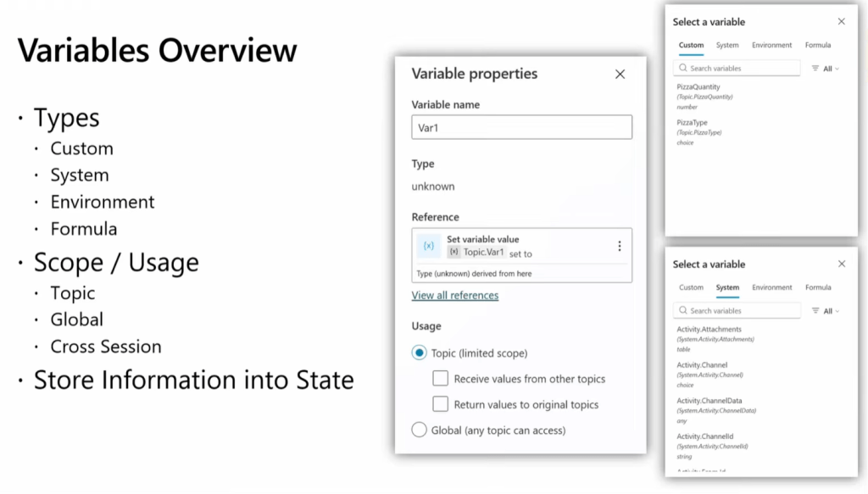The height and width of the screenshot is (494, 868).
Task: Check Return values to original topics
Action: pos(441,404)
